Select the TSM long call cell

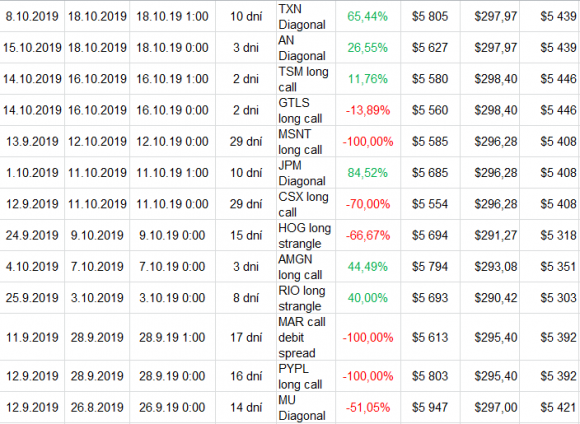[x=306, y=79]
